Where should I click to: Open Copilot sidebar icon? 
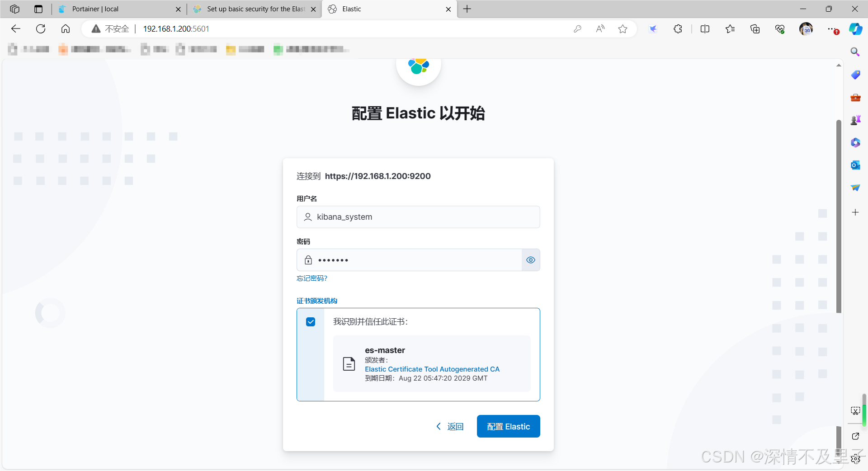click(855, 29)
